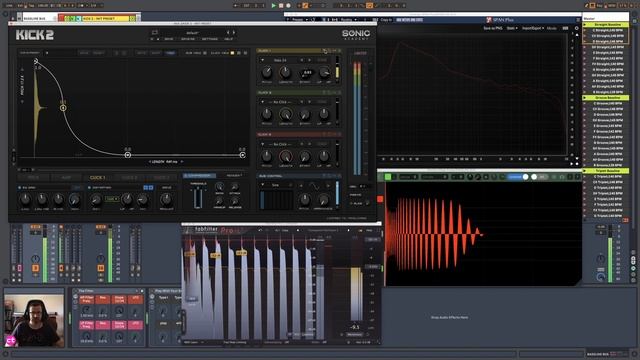Toggle the blue switch in the oscilloscope toolbar
This screenshot has width=640, height=360.
pyautogui.click(x=518, y=177)
